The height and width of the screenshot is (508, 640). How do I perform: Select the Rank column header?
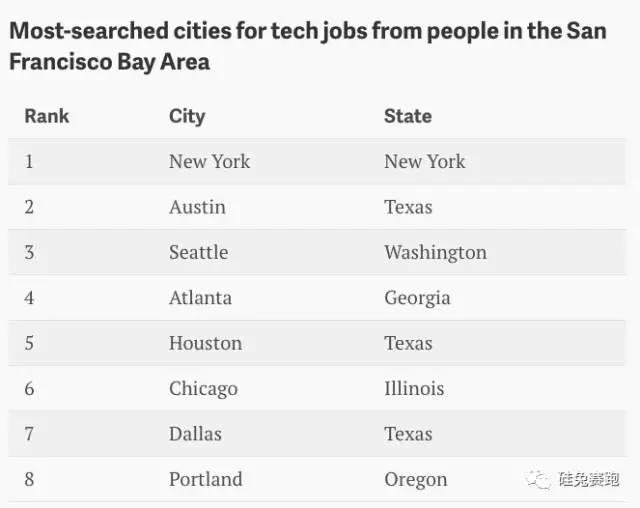coord(47,116)
